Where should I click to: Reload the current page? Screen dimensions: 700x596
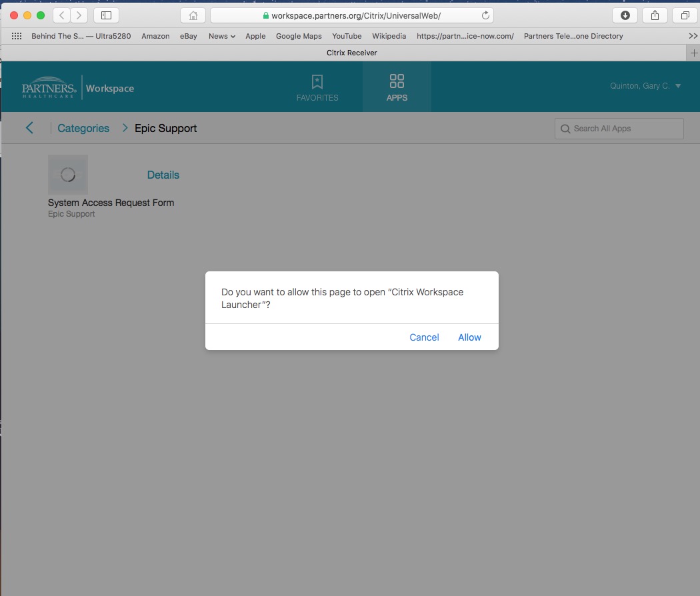[x=485, y=15]
